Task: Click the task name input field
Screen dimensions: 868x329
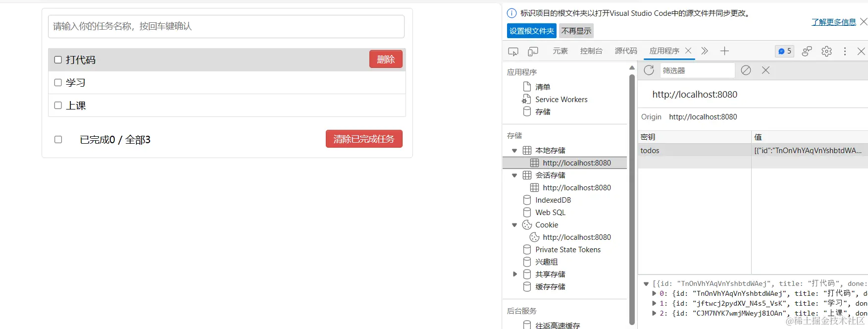Action: tap(226, 26)
